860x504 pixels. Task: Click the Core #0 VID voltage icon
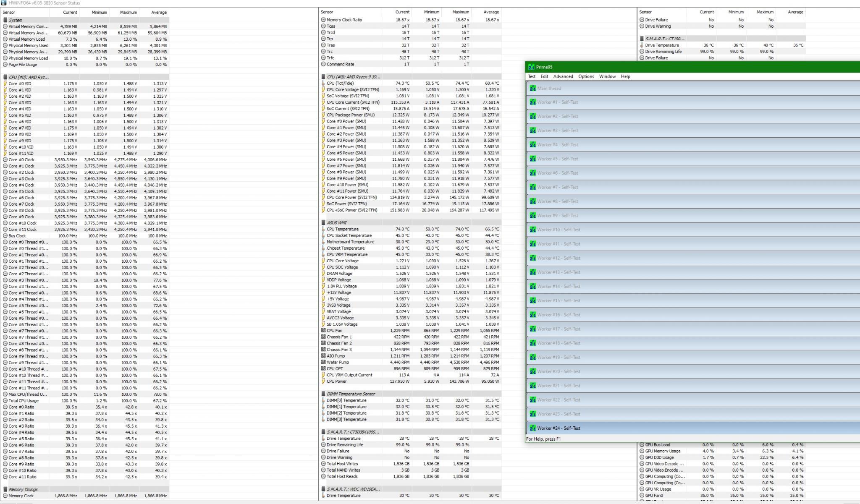[5, 84]
